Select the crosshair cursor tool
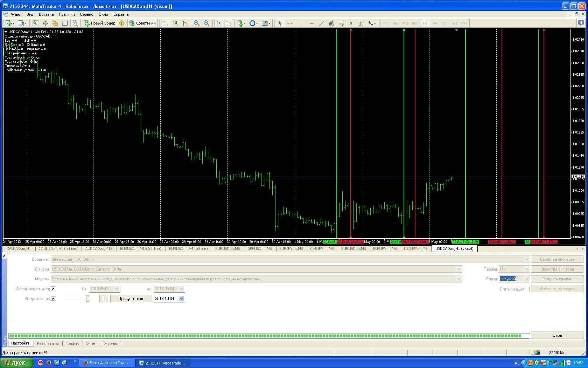 pos(290,23)
